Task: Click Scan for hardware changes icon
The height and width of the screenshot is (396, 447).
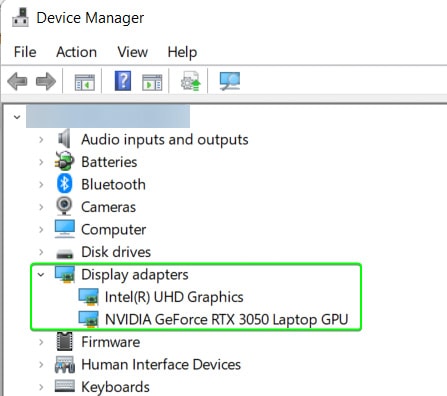Action: 230,81
